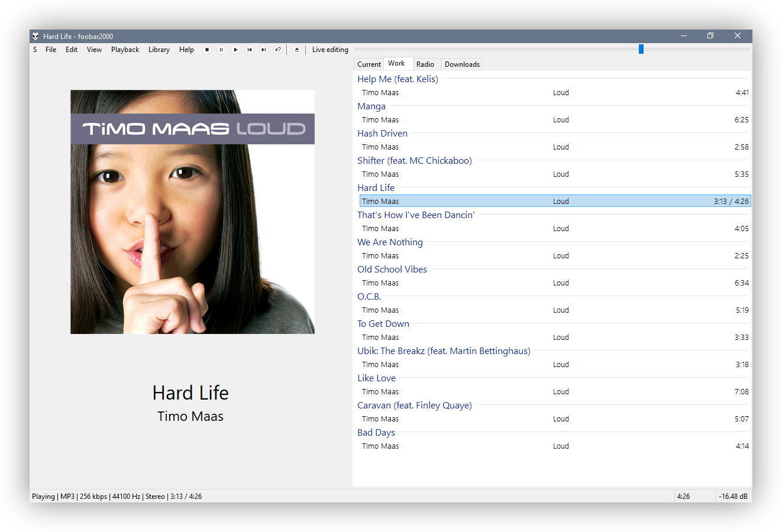The image size is (782, 532).
Task: Click the -16.48 dB volume readout
Action: [733, 497]
